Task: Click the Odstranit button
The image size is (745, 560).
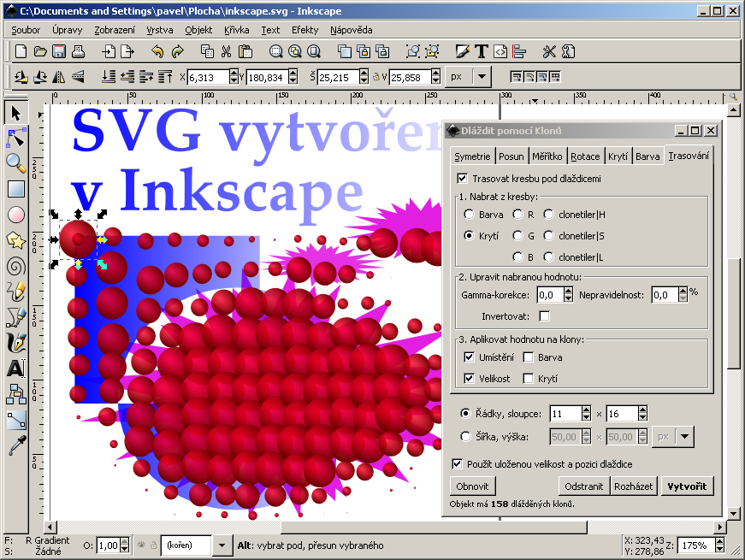Action: (x=584, y=486)
